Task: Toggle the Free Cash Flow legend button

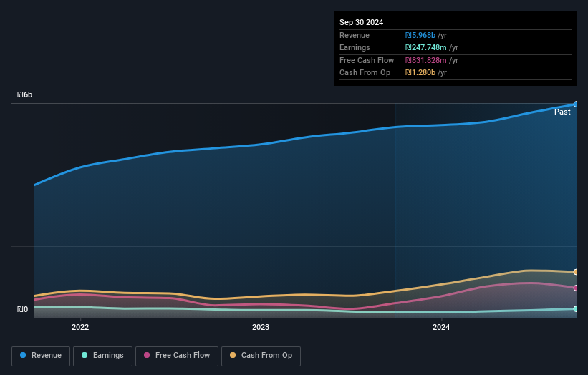Action: (177, 356)
